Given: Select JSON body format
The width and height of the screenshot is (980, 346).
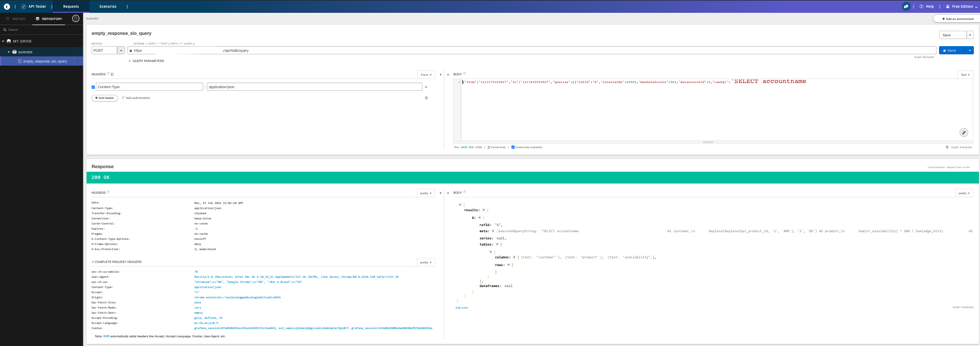Looking at the screenshot, I should pos(463,147).
